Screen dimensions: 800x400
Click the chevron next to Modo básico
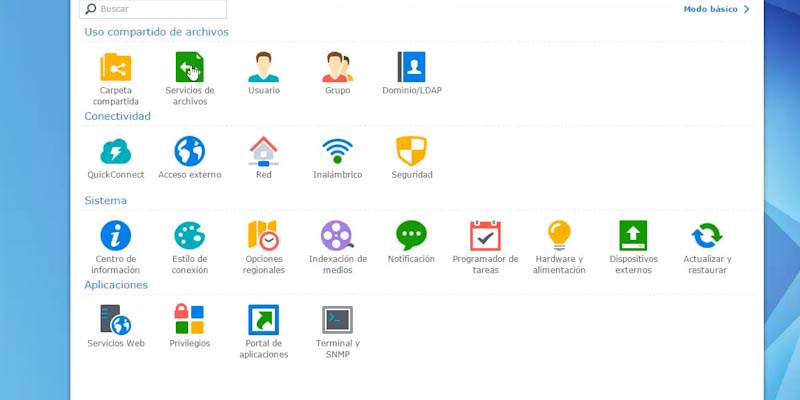pos(746,9)
